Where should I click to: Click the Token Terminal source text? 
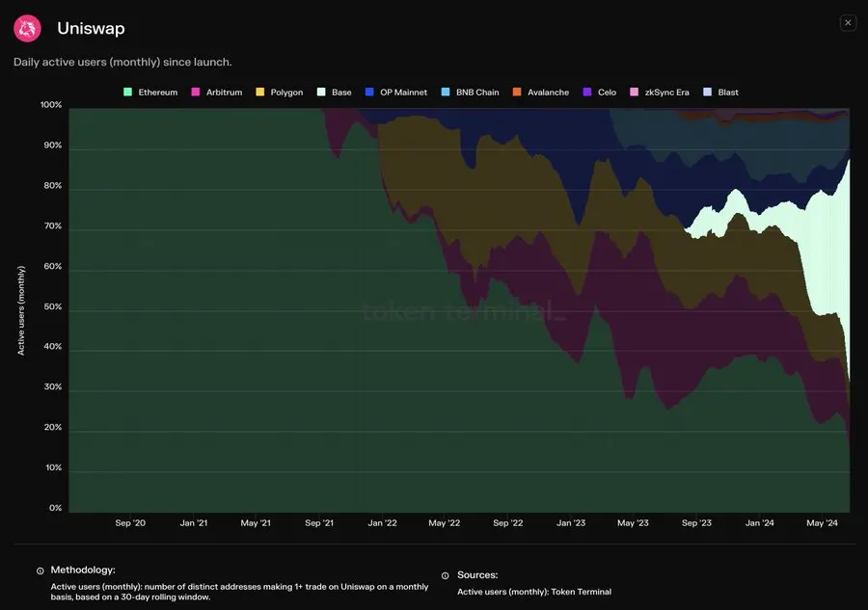pos(533,592)
